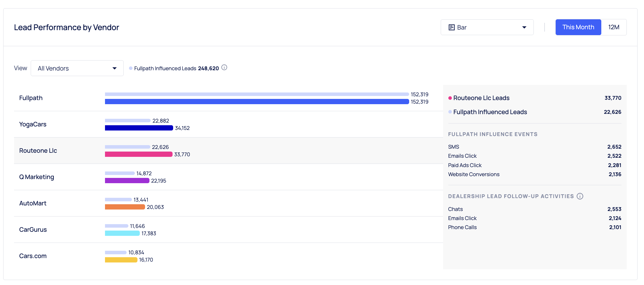This screenshot has width=644, height=285.
Task: Click the SMS entry under Fullpath Influence Events
Action: coord(453,147)
